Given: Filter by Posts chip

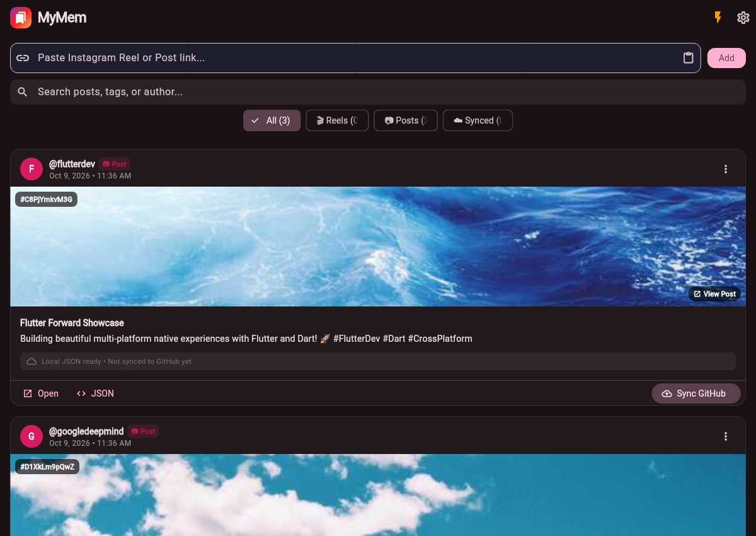Looking at the screenshot, I should [x=406, y=120].
